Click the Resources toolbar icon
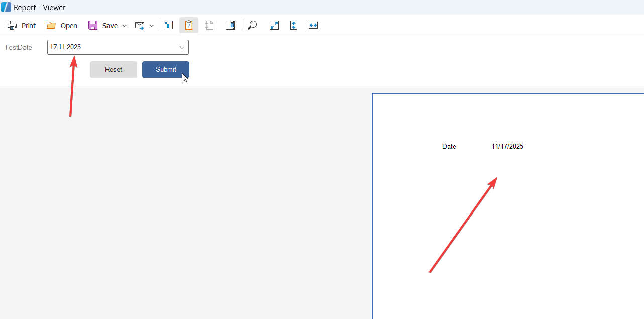 209,25
